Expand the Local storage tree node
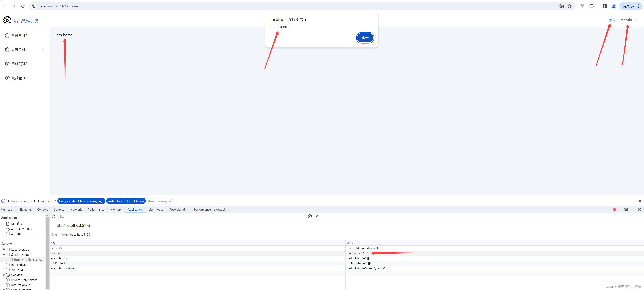 4,249
